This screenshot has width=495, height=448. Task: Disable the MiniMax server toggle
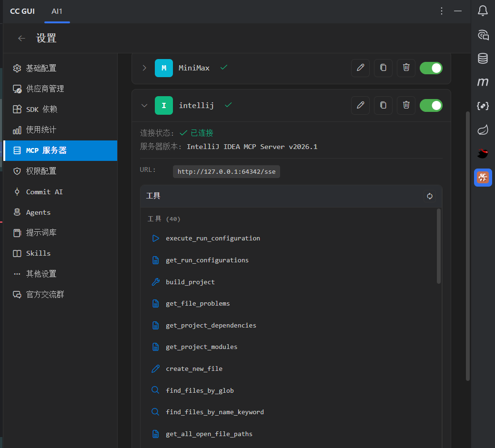tap(431, 68)
